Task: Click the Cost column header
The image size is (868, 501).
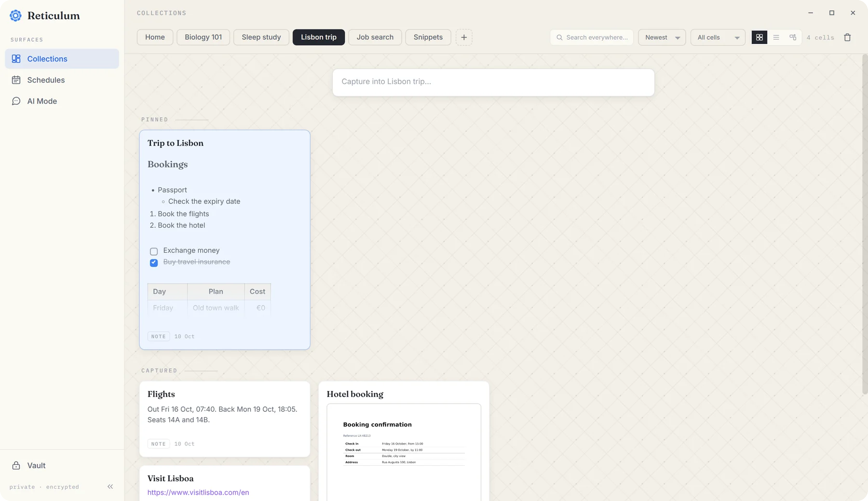Action: [258, 292]
